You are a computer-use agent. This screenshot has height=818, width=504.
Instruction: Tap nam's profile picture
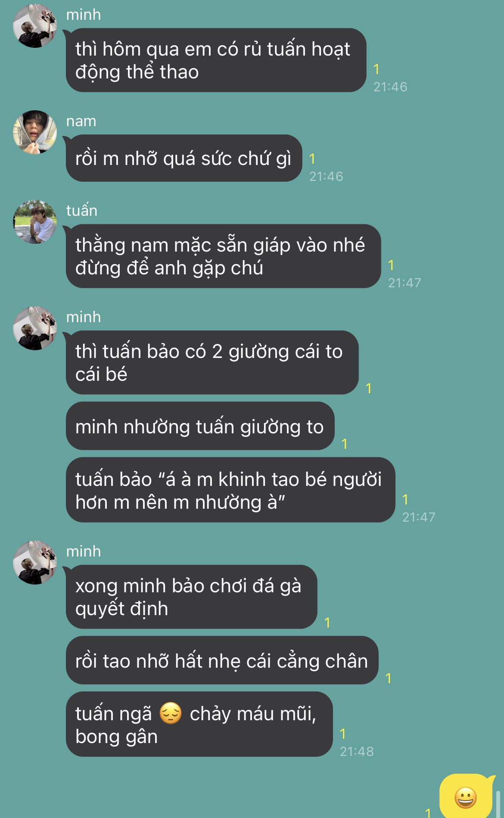pyautogui.click(x=35, y=132)
